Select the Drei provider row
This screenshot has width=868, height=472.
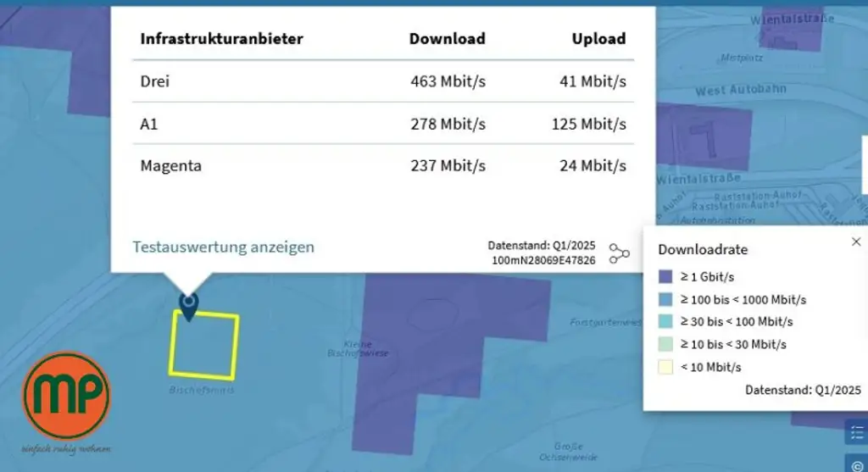click(x=382, y=81)
